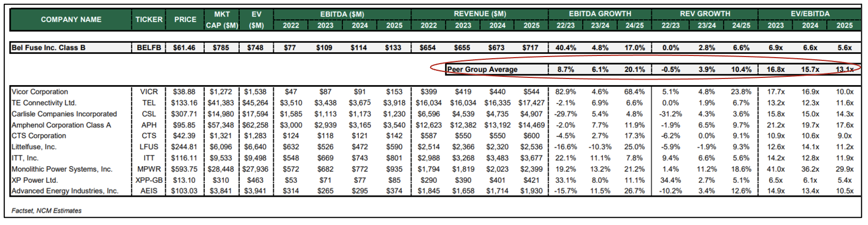Select Peer Group Average 15.7x cell

click(x=810, y=70)
